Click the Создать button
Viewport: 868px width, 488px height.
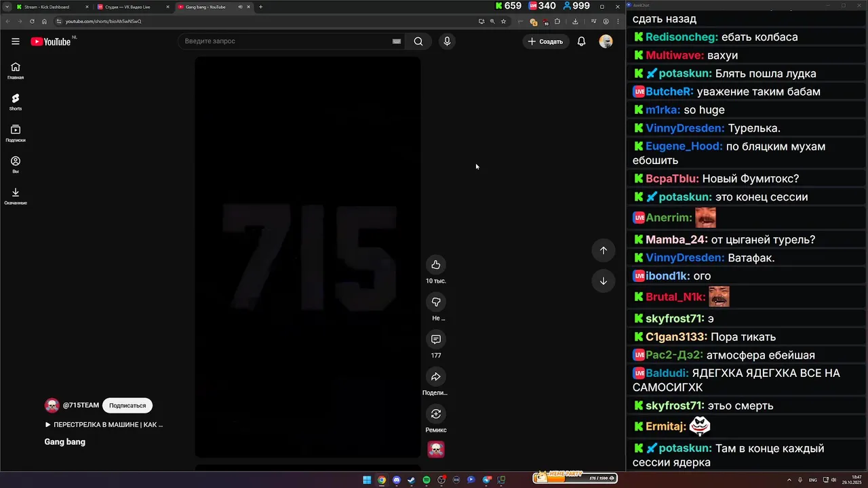point(546,41)
